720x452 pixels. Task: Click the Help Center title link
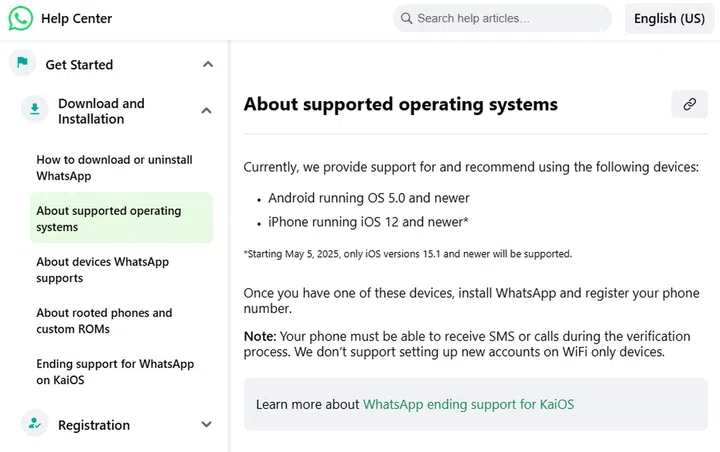pyautogui.click(x=76, y=18)
